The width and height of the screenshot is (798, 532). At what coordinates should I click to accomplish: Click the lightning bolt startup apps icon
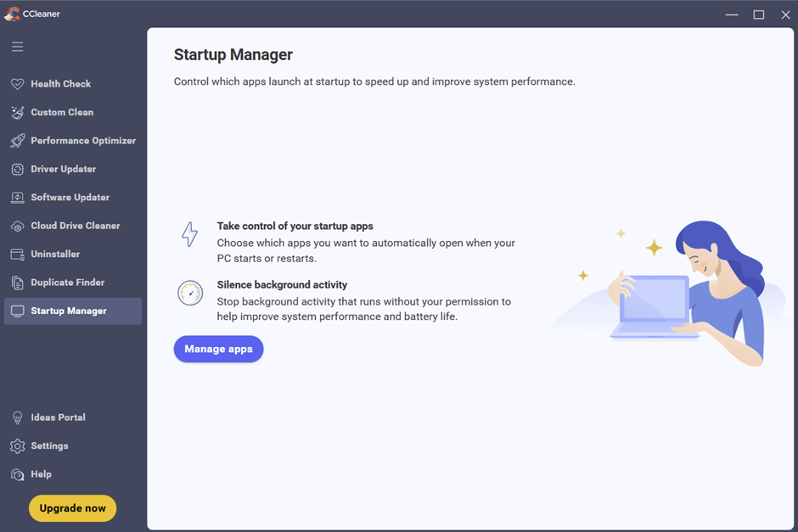point(189,234)
